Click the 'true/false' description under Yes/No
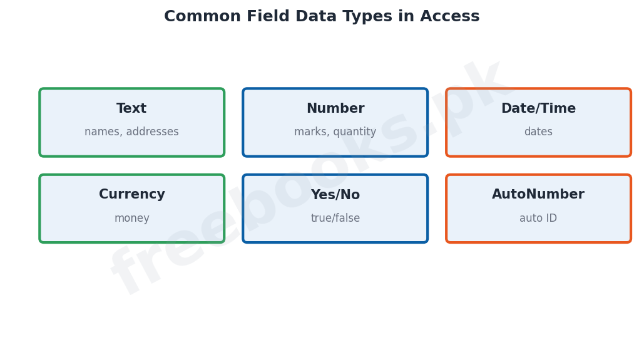Viewport: 644px width, 342px height. pos(335,218)
